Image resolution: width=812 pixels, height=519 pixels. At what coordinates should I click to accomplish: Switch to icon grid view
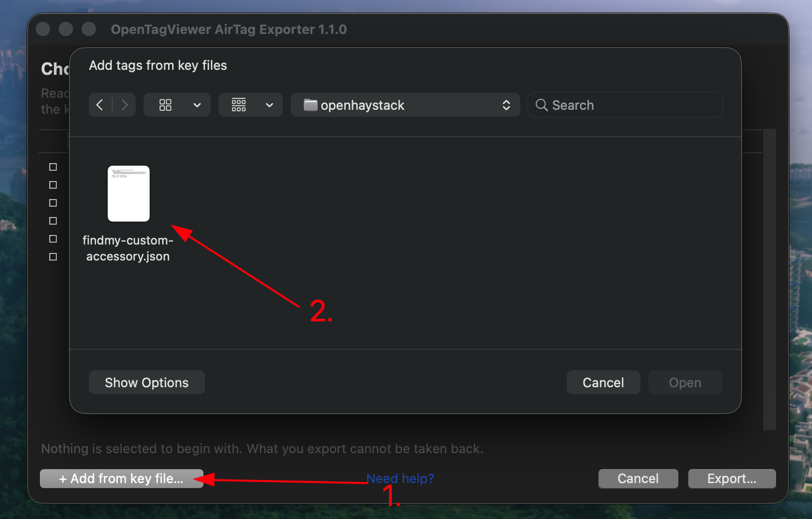point(165,105)
